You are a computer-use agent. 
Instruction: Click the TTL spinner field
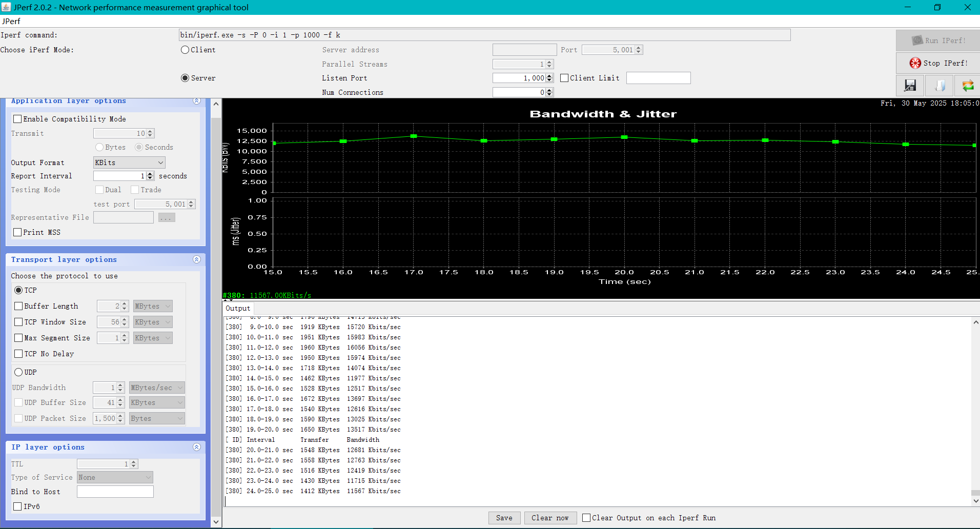pos(104,464)
